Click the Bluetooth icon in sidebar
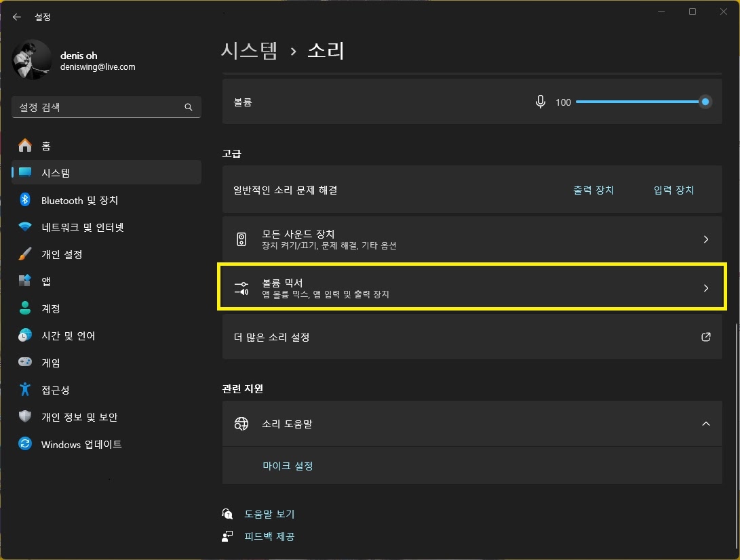 (25, 199)
